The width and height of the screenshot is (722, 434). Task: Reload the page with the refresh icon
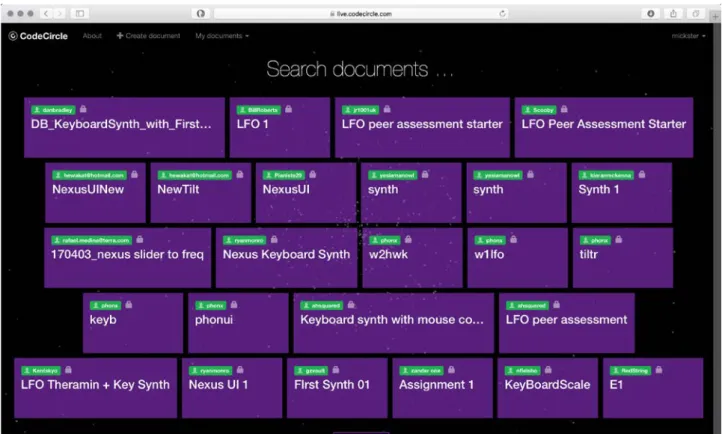pos(502,13)
